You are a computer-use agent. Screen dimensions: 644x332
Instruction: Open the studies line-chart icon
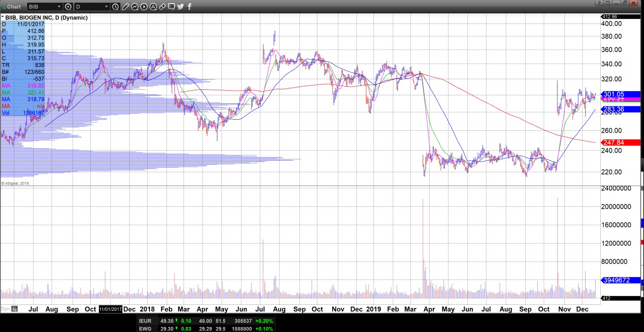(x=135, y=6)
